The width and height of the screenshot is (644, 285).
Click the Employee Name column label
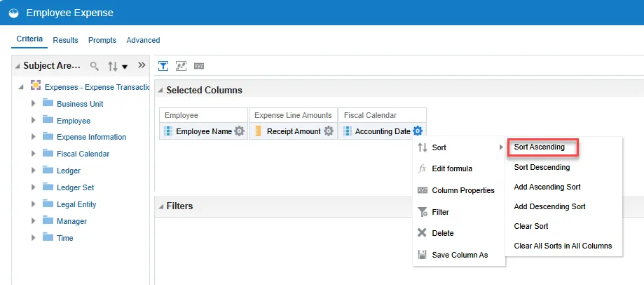click(204, 131)
